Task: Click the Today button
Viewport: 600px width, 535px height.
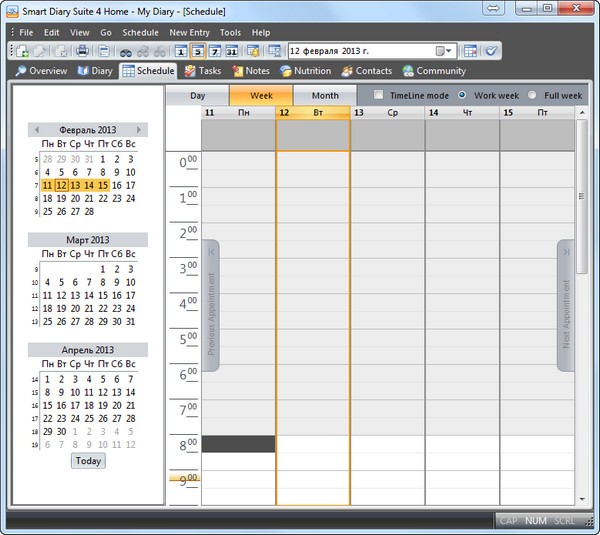Action: pos(88,461)
